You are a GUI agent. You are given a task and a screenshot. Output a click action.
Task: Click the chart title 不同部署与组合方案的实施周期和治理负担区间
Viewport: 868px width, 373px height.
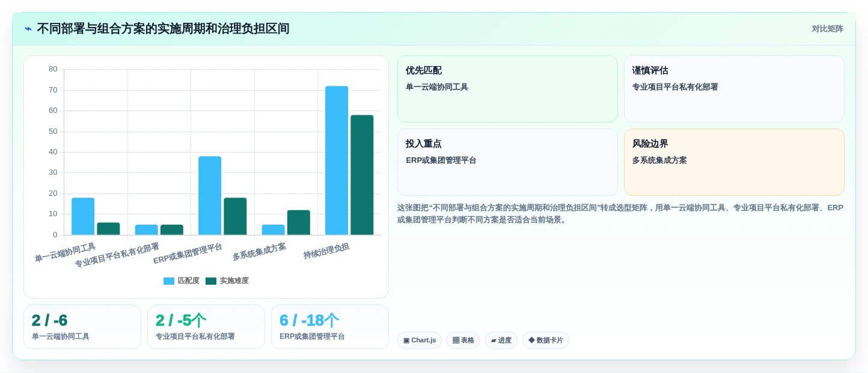coord(163,29)
